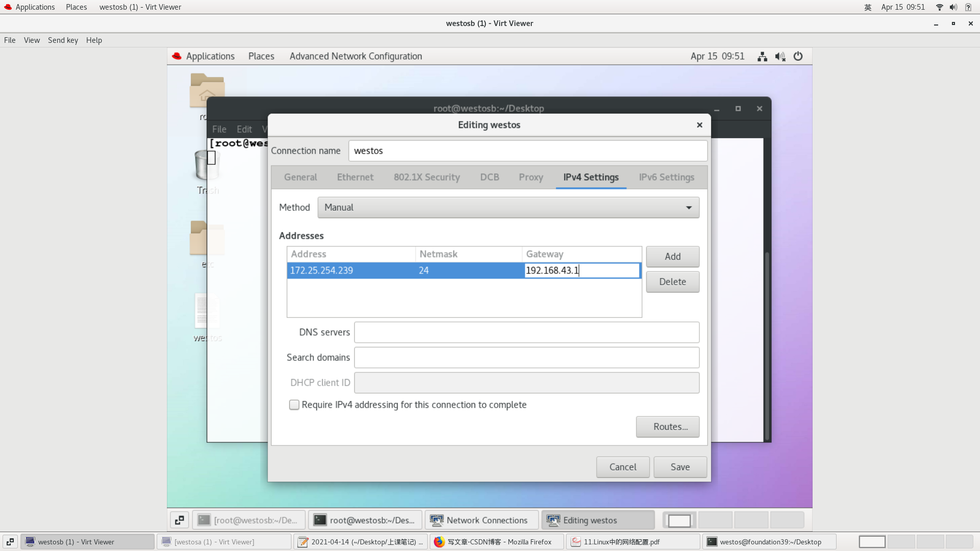Click the Netmask column header
980x551 pixels.
(x=469, y=254)
